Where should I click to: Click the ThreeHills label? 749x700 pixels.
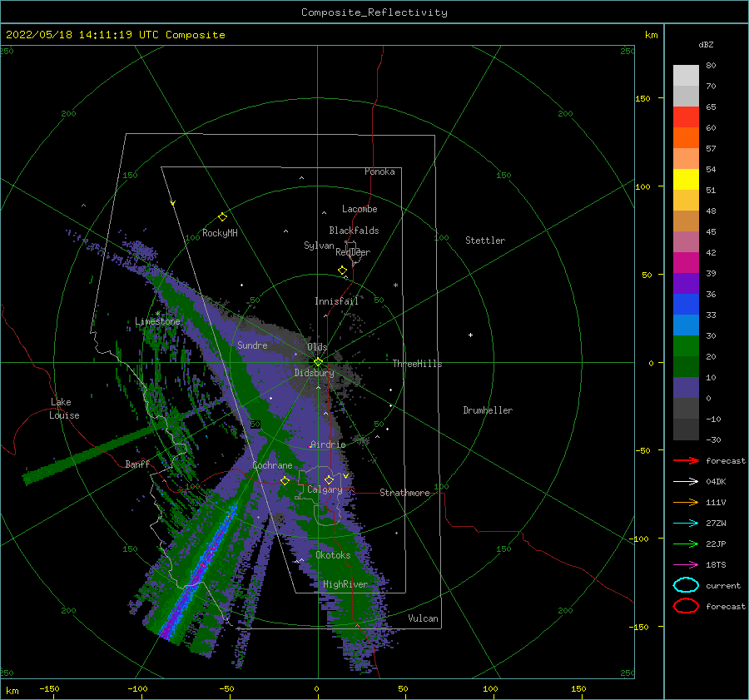418,364
